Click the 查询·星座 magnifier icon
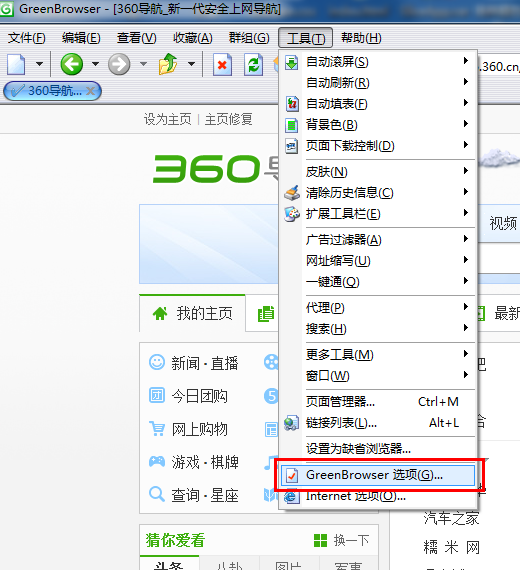Screen dimensions: 520x570 157,494
